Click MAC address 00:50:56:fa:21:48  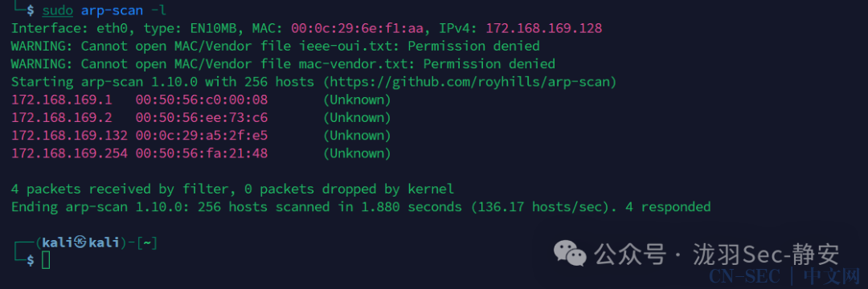(x=202, y=153)
